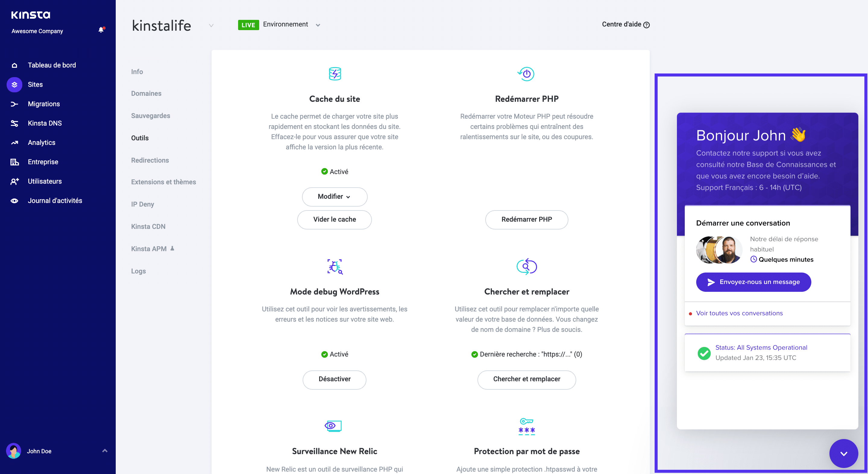Select the Migrations sidebar icon
The width and height of the screenshot is (868, 474).
(14, 104)
